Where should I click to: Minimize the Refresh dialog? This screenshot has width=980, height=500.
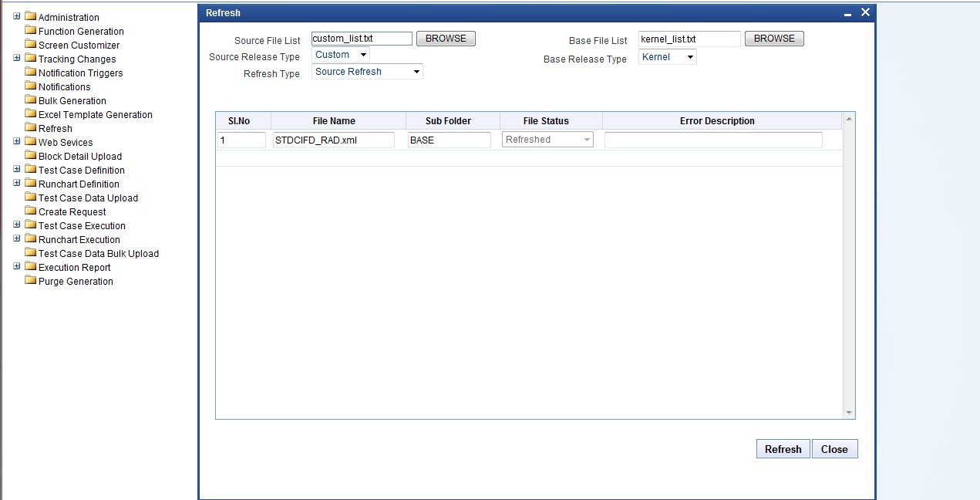(x=848, y=13)
